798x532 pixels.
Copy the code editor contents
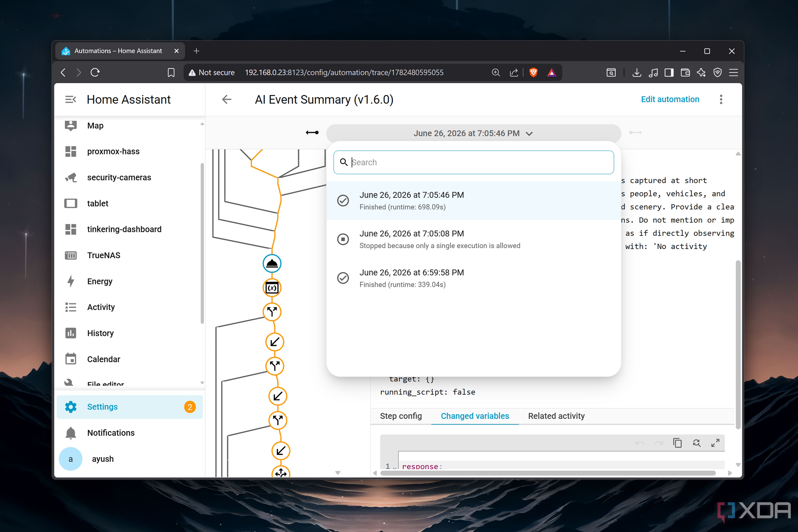(x=677, y=443)
